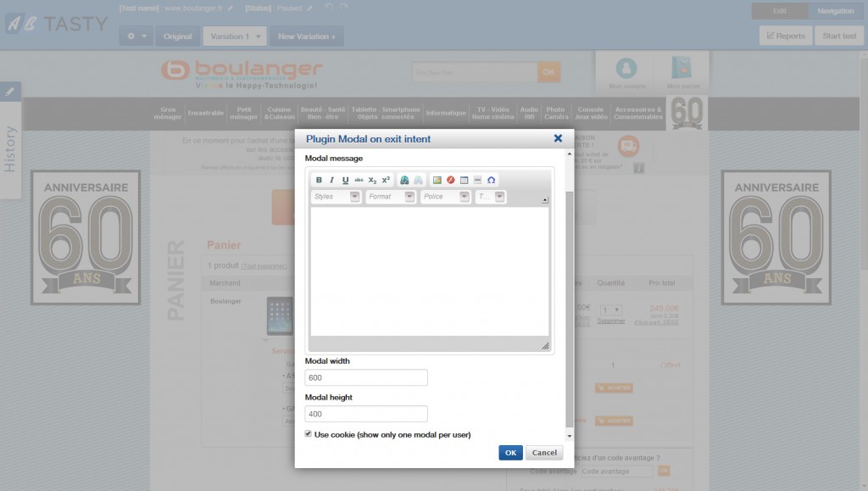Switch to the Original tab
Screen dimensions: 868x491
pyautogui.click(x=178, y=36)
